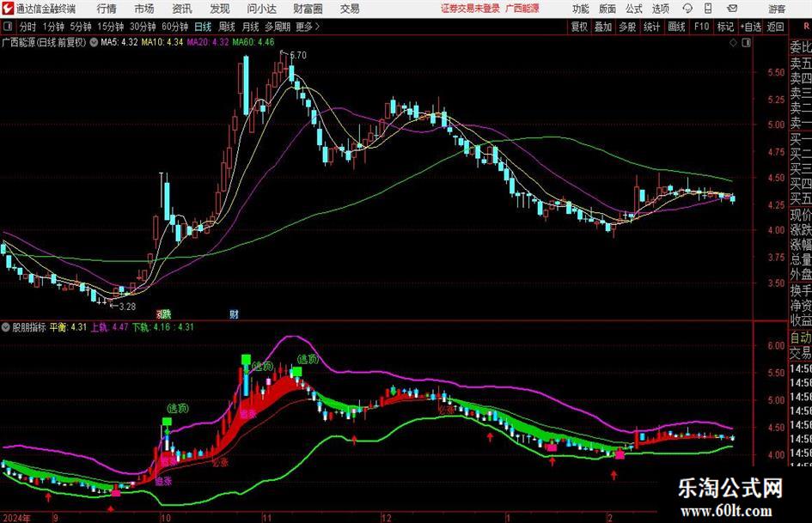Open the 多周期 multi-period view
812x523 pixels.
278,27
